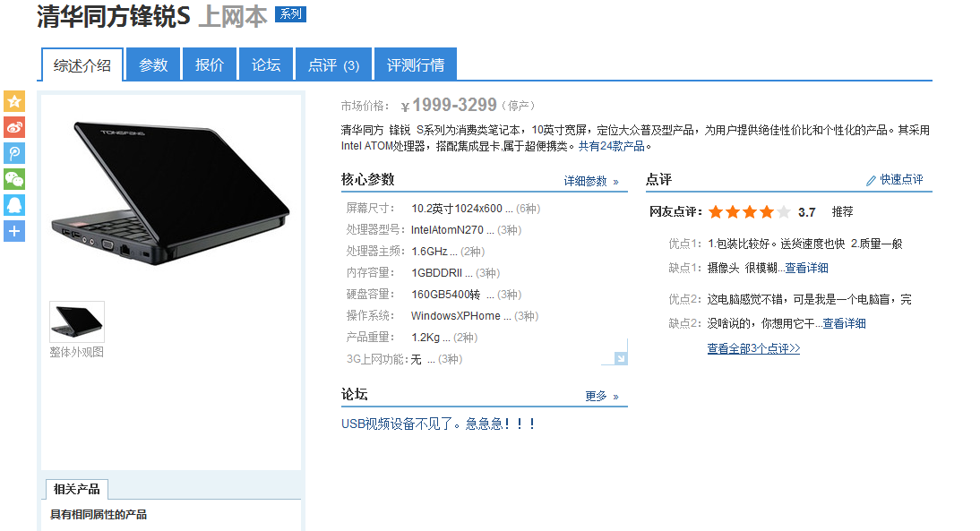Expand forum list via 更多 link

[x=602, y=396]
